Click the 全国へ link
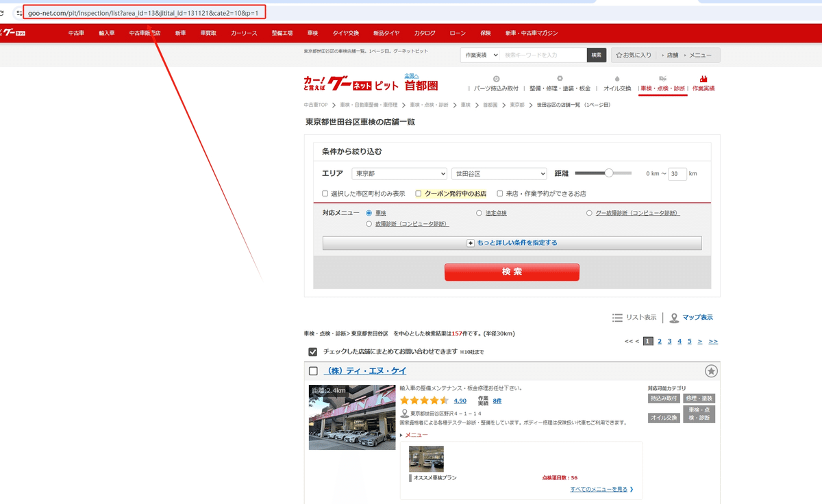 [412, 75]
